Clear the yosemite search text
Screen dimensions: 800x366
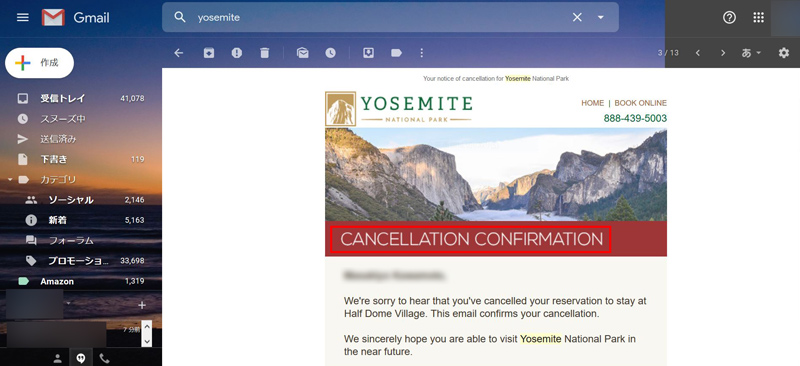coord(577,17)
